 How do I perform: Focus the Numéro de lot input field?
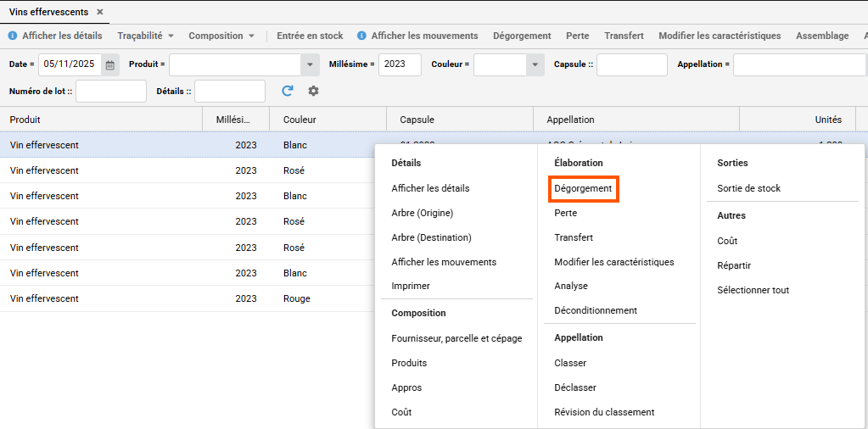(111, 91)
